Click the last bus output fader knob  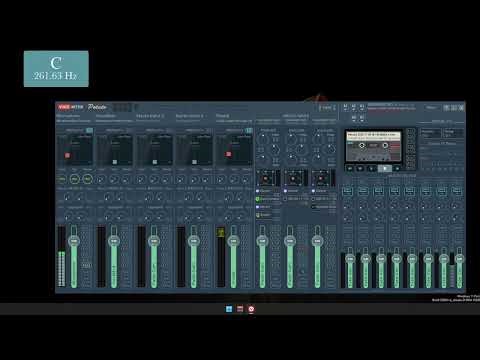click(x=459, y=258)
